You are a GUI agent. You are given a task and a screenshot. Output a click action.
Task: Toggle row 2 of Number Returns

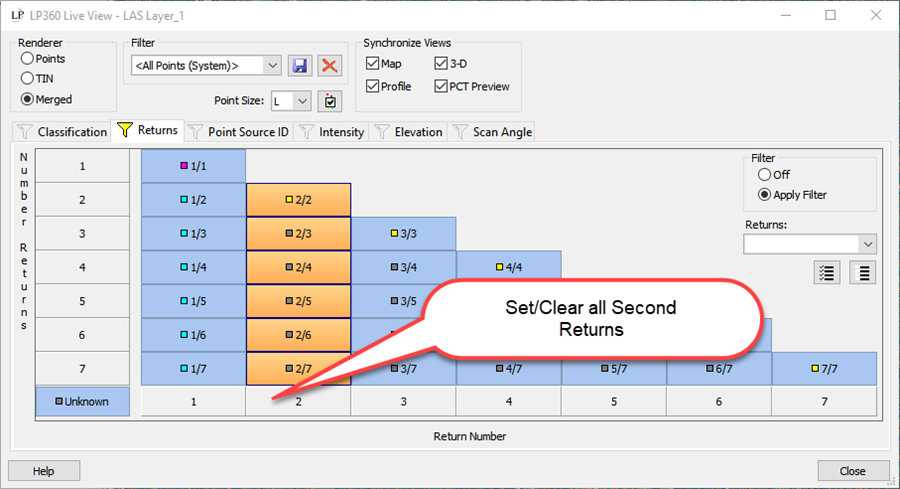pyautogui.click(x=83, y=200)
